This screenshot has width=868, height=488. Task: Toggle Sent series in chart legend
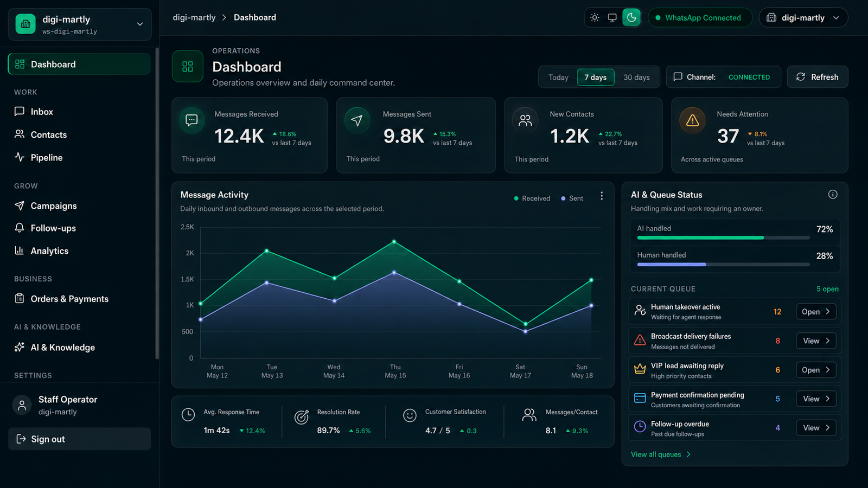pos(572,198)
